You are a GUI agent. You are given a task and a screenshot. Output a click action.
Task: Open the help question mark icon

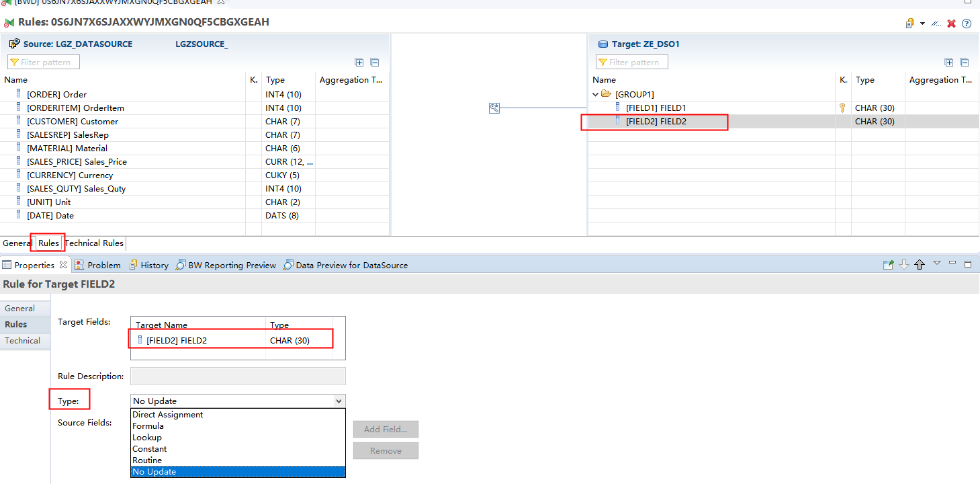tap(967, 23)
